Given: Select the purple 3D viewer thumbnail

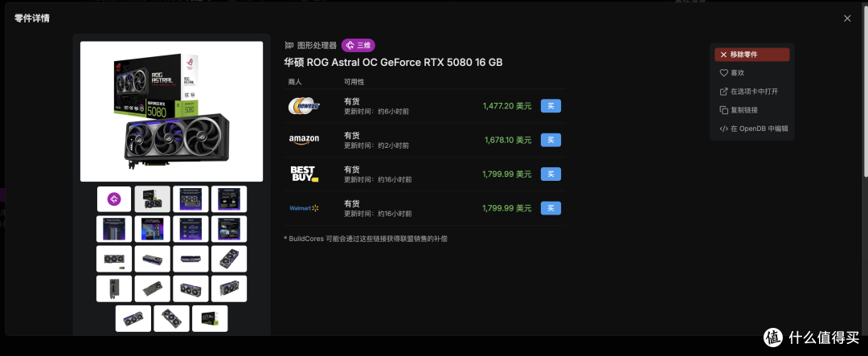Looking at the screenshot, I should tap(114, 198).
